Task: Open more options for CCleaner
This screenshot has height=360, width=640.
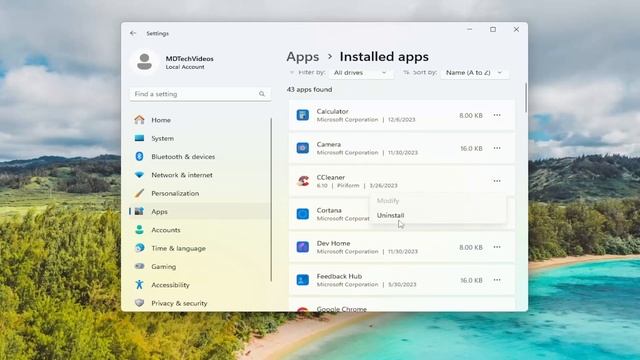Action: 497,181
